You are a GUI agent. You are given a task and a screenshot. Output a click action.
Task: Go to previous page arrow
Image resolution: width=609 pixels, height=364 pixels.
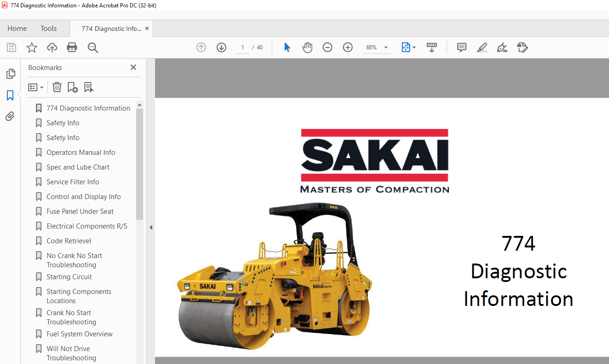point(201,47)
